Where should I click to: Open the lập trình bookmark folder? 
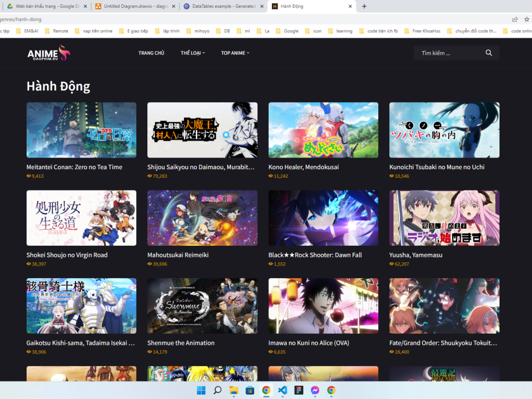pyautogui.click(x=167, y=31)
